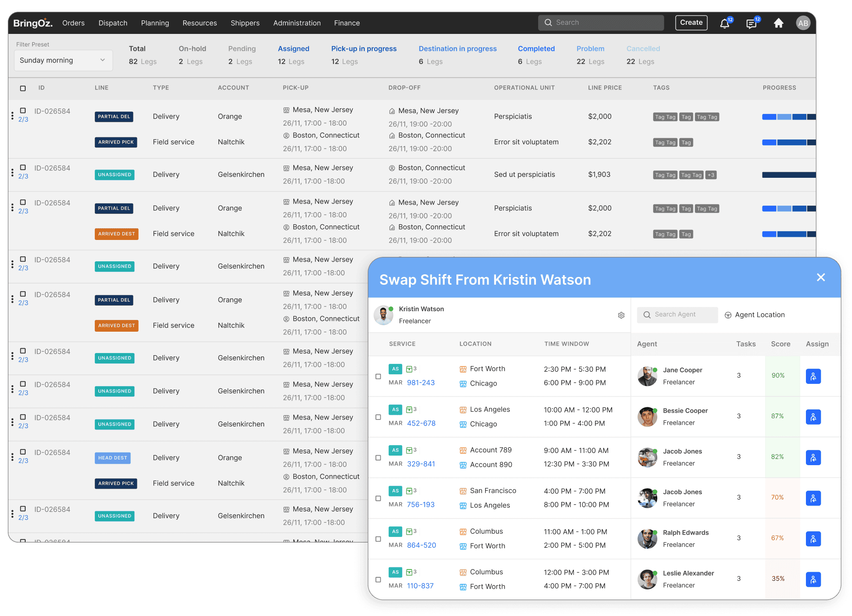Image resolution: width=852 pixels, height=616 pixels.
Task: Click the progress bar of first Perspiciatis row
Action: 789,117
